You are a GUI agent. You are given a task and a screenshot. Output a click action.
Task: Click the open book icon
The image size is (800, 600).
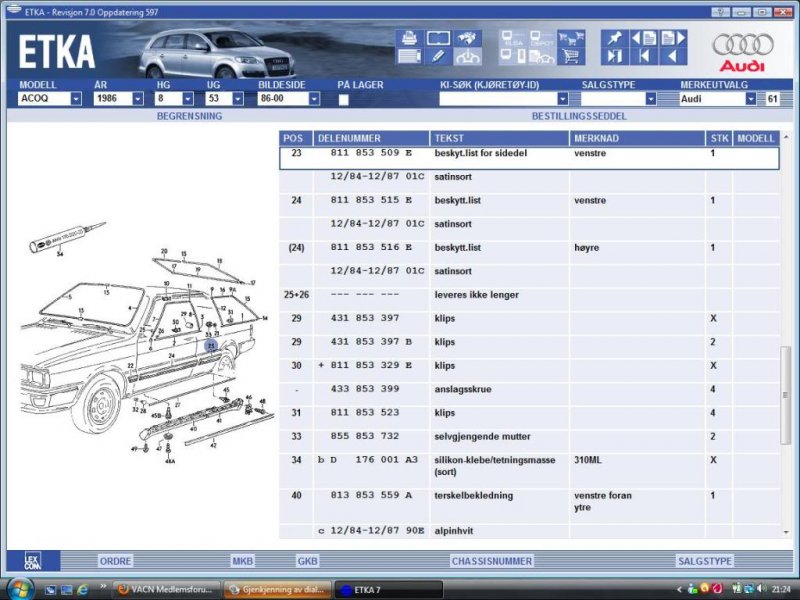(x=438, y=38)
